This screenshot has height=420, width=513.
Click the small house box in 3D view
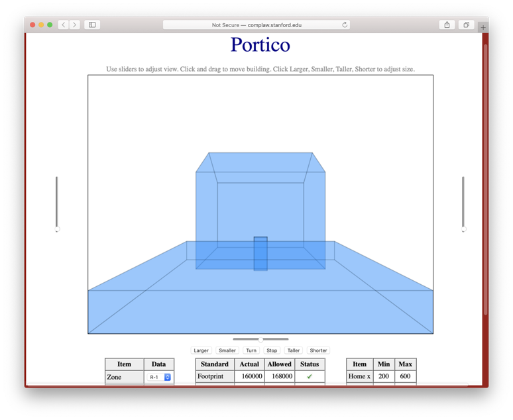click(x=260, y=253)
